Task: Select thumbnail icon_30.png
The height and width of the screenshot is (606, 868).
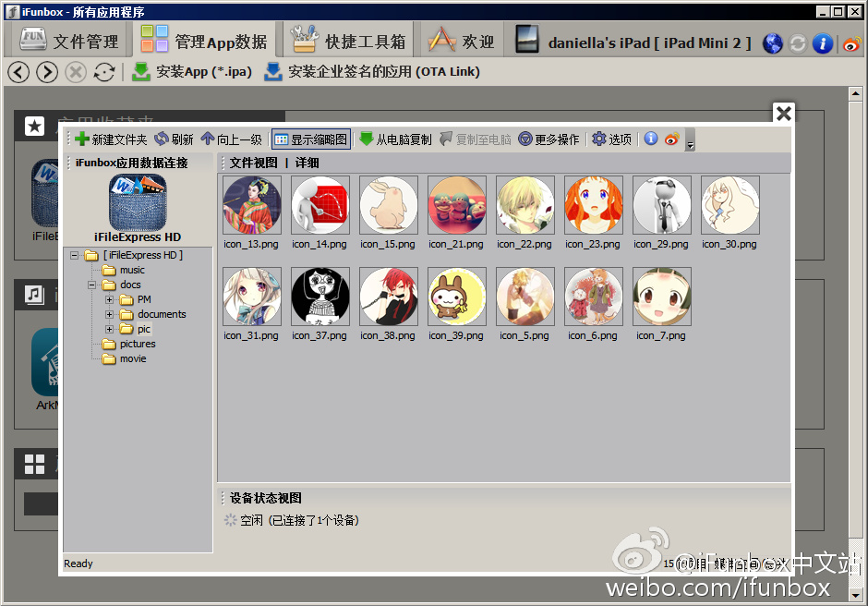Action: [x=730, y=205]
